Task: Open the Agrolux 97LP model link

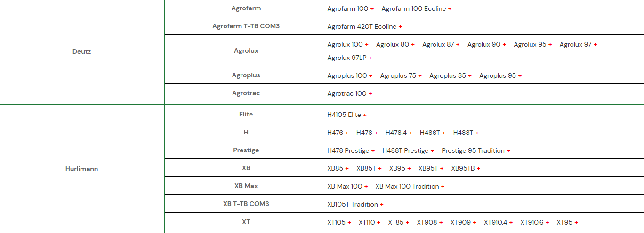Action: (x=347, y=58)
